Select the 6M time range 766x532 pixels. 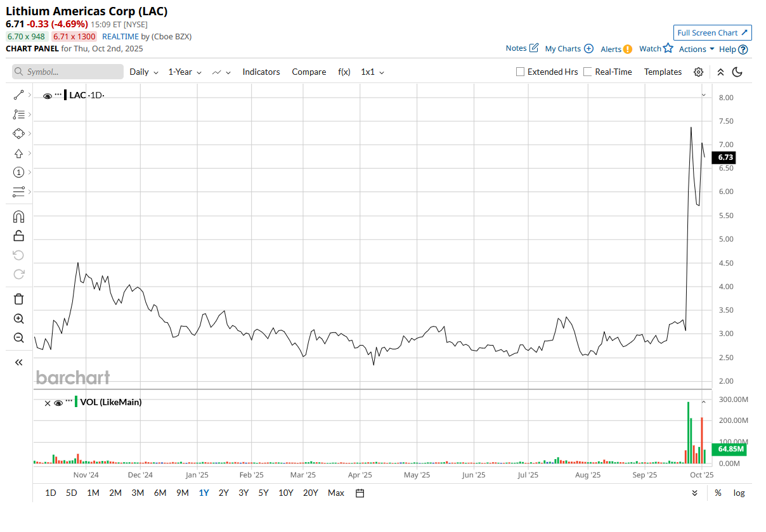160,493
